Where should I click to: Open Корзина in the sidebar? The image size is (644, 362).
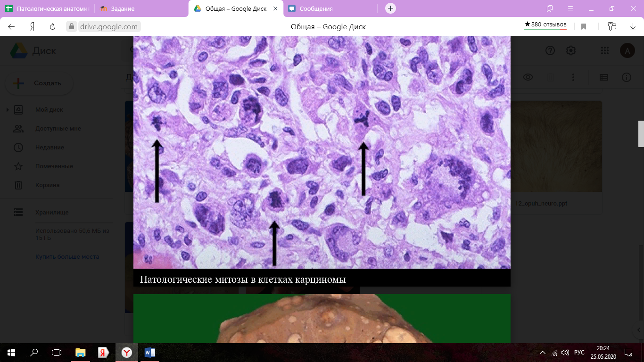point(47,185)
